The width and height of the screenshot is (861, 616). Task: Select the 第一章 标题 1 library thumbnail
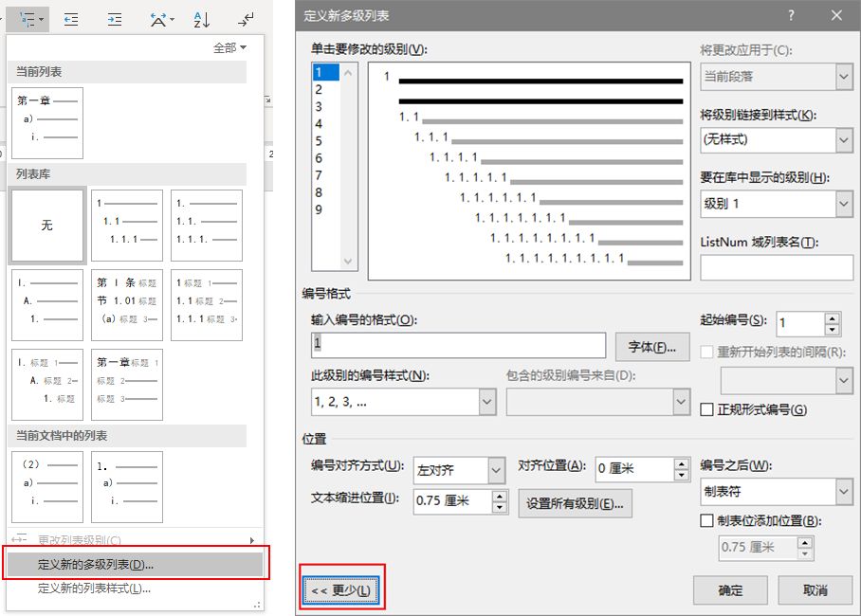(x=127, y=385)
